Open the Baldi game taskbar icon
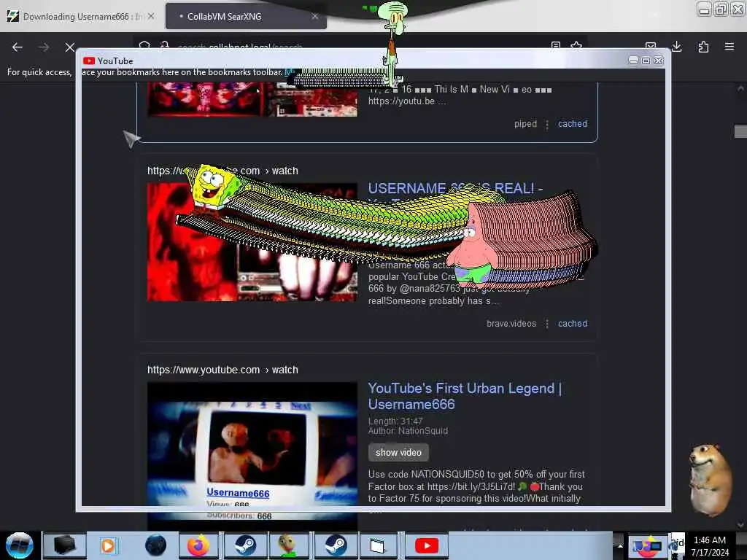 tap(290, 545)
